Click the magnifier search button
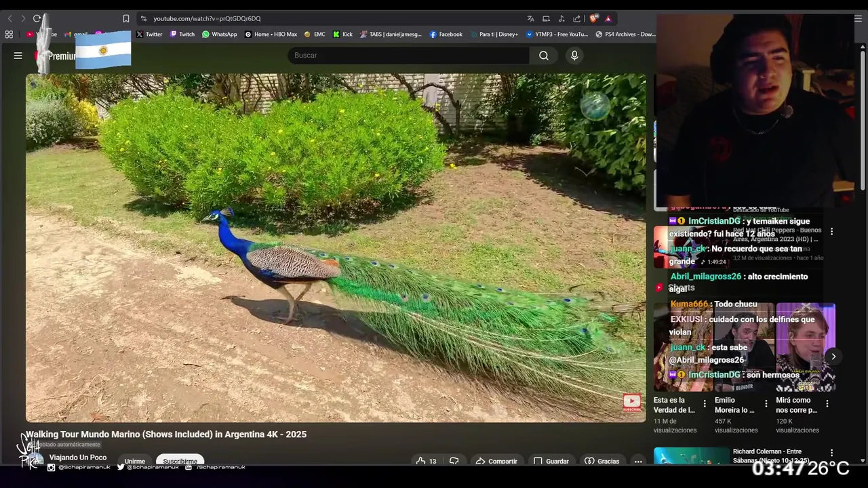Viewport: 868px width, 488px height. (x=543, y=56)
